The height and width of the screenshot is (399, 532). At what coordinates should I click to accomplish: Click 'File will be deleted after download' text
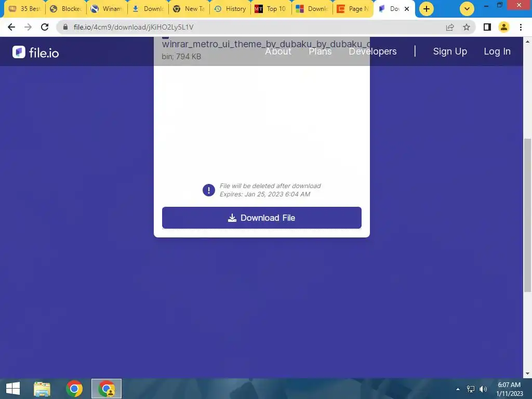(270, 186)
